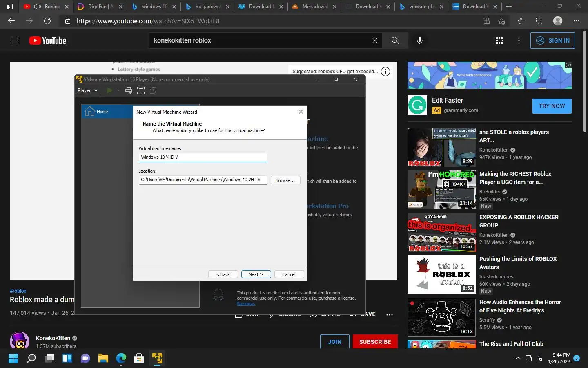Open the Collections icon in Edge
Image resolution: width=588 pixels, height=368 pixels.
coord(539,21)
